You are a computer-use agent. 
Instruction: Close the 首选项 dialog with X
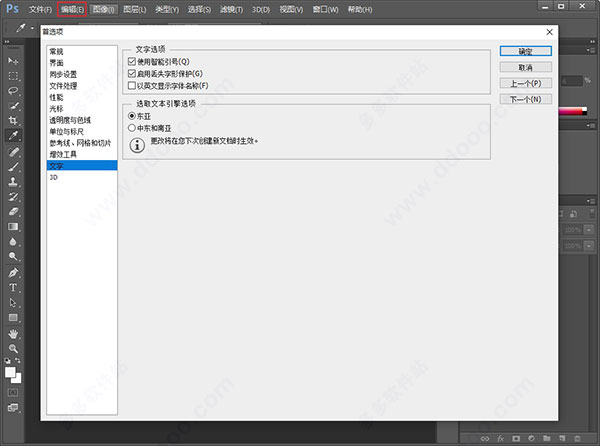tap(549, 32)
